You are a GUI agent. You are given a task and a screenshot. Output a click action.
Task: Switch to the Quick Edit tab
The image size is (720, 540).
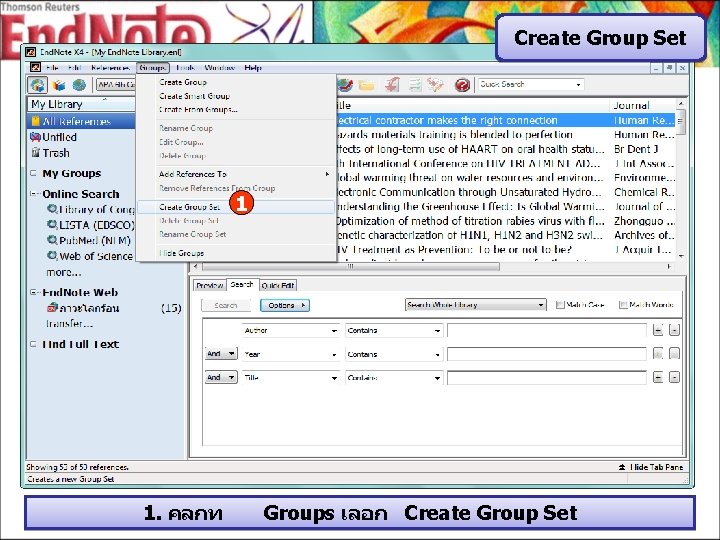pos(278,286)
